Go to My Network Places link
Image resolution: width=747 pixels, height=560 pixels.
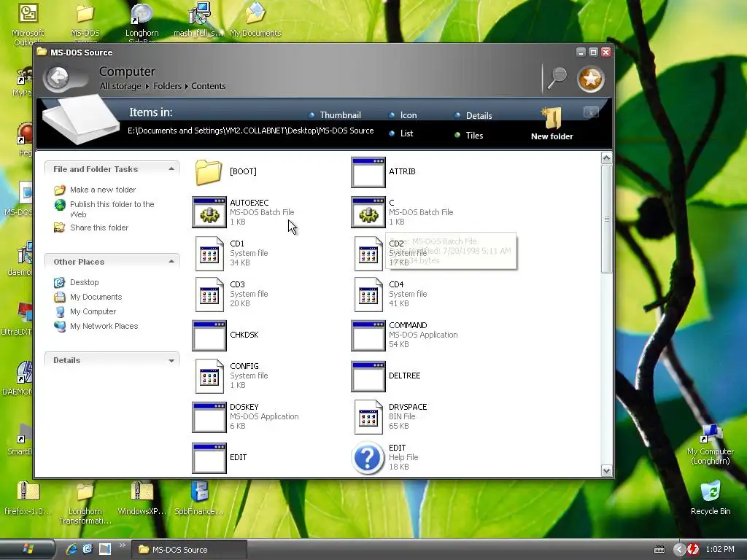pyautogui.click(x=104, y=326)
